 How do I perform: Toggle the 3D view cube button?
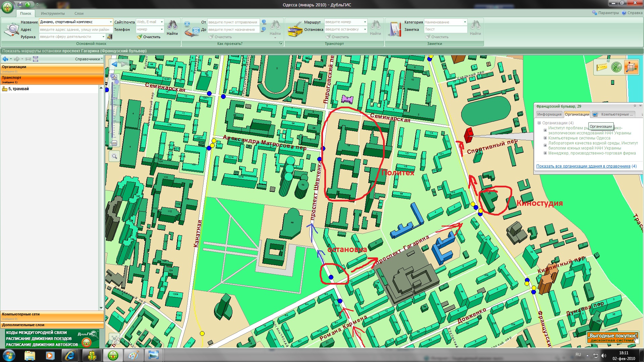[631, 67]
